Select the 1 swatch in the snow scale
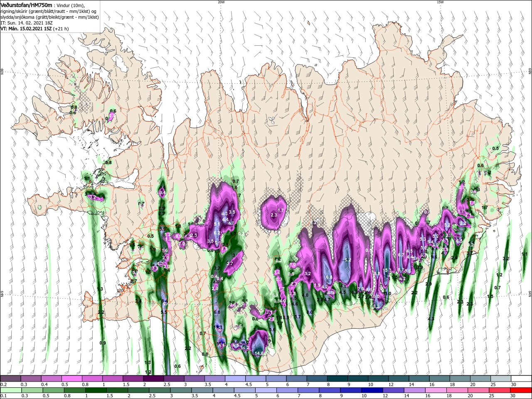Screen dimensions: 532x399 [112, 378]
